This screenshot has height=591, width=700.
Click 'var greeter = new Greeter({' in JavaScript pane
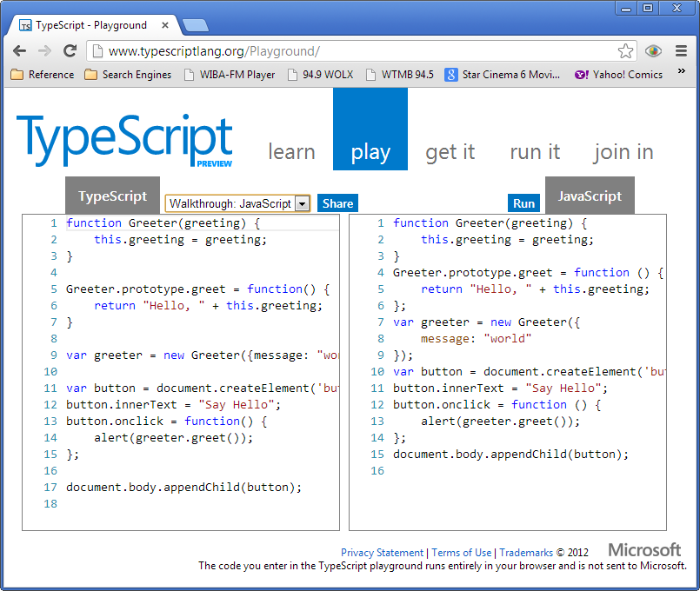(x=487, y=322)
